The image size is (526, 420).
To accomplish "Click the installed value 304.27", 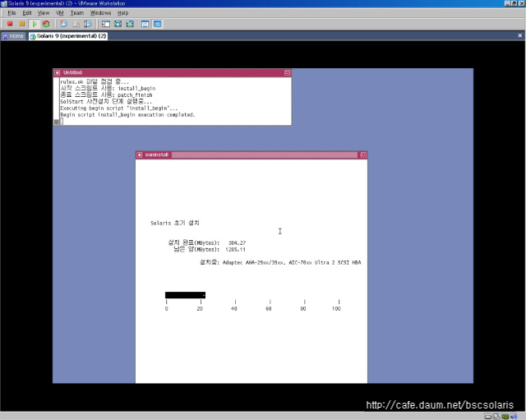I will tap(237, 242).
